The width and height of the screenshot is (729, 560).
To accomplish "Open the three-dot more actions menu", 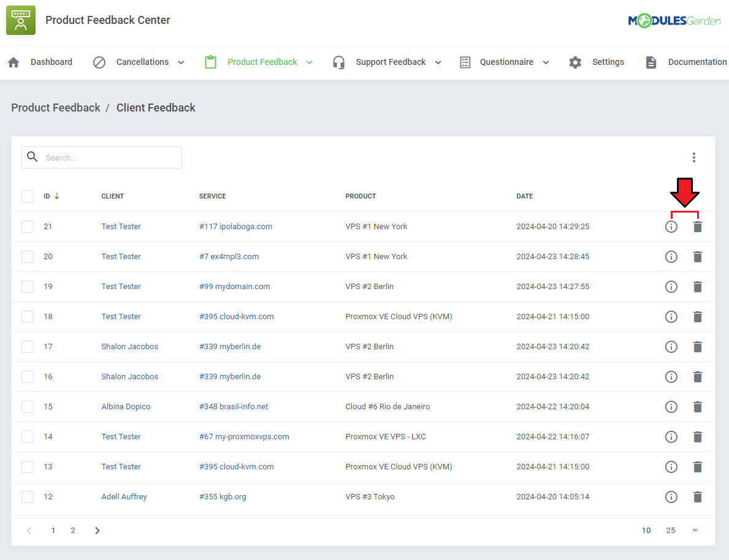I will [694, 157].
